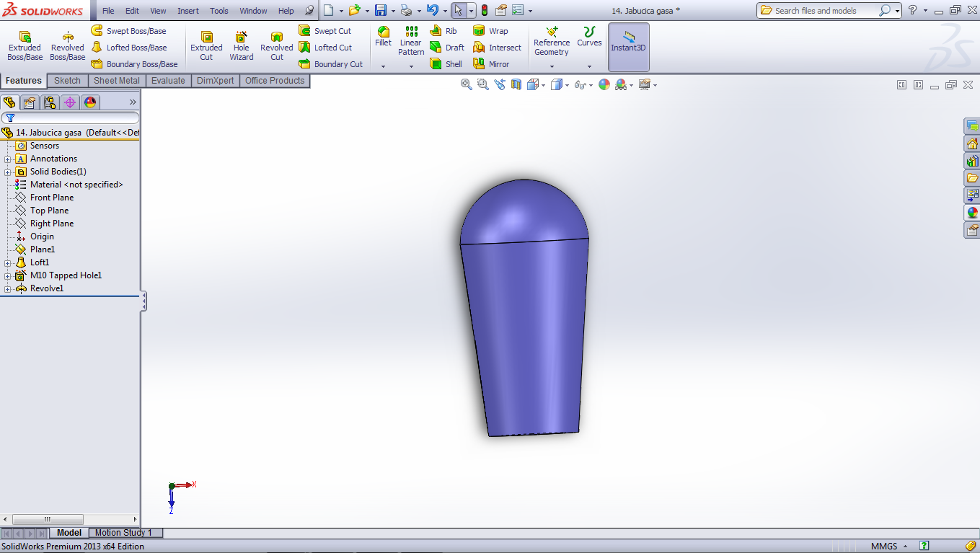Select the Intersect tool

coord(497,48)
